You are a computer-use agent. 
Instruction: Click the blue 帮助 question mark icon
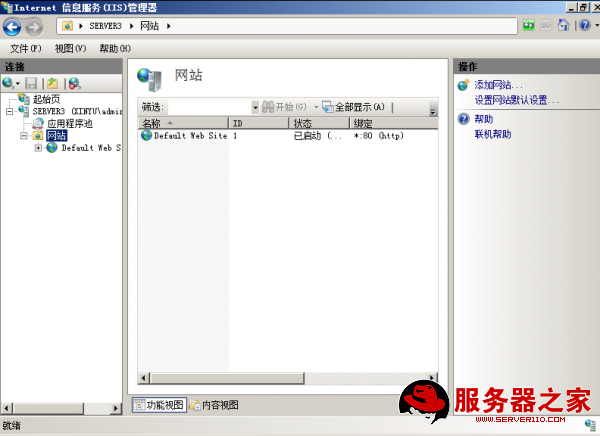463,119
